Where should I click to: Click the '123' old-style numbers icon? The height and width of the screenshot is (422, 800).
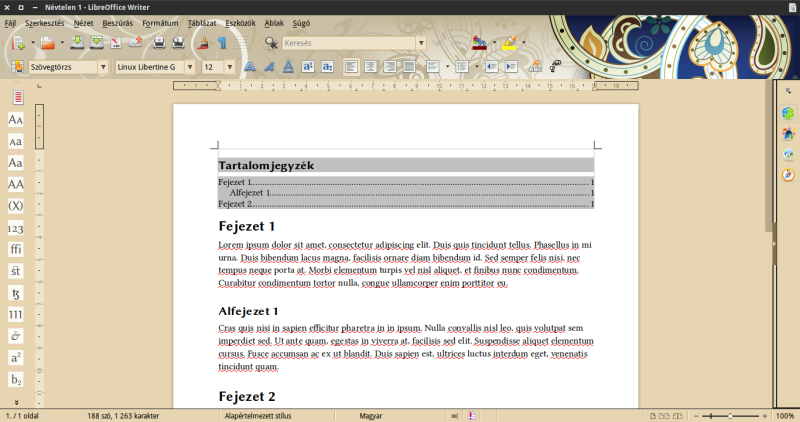click(16, 228)
